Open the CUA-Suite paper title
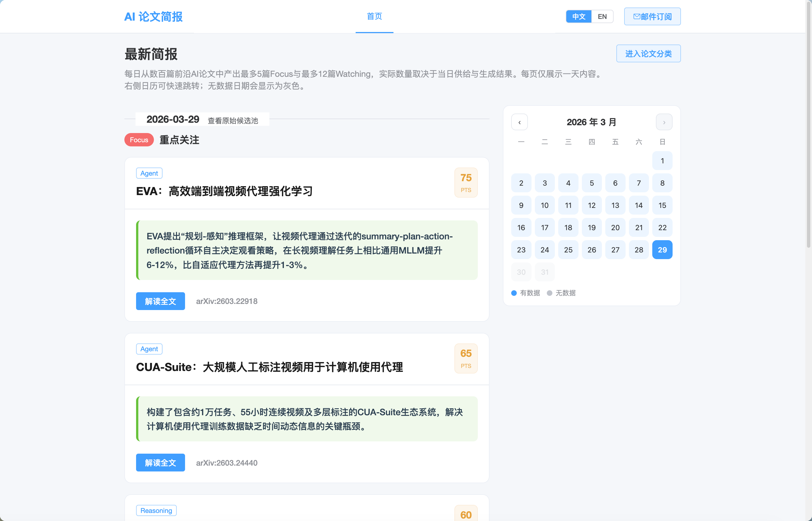Image resolution: width=812 pixels, height=521 pixels. (269, 367)
